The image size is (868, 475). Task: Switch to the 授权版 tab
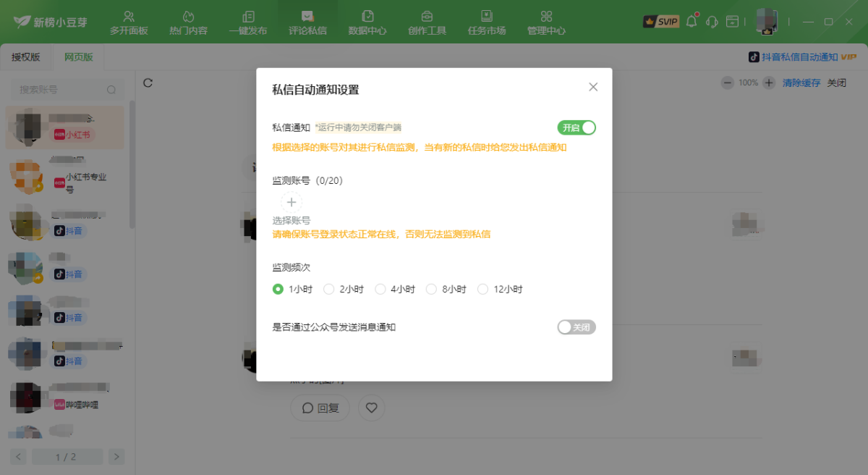(x=26, y=56)
